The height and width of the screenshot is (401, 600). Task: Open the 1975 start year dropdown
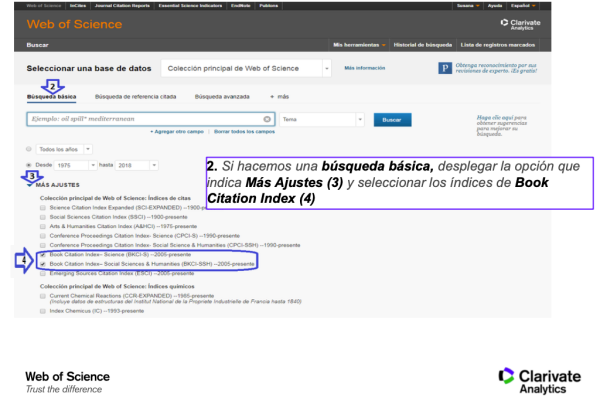pos(75,165)
